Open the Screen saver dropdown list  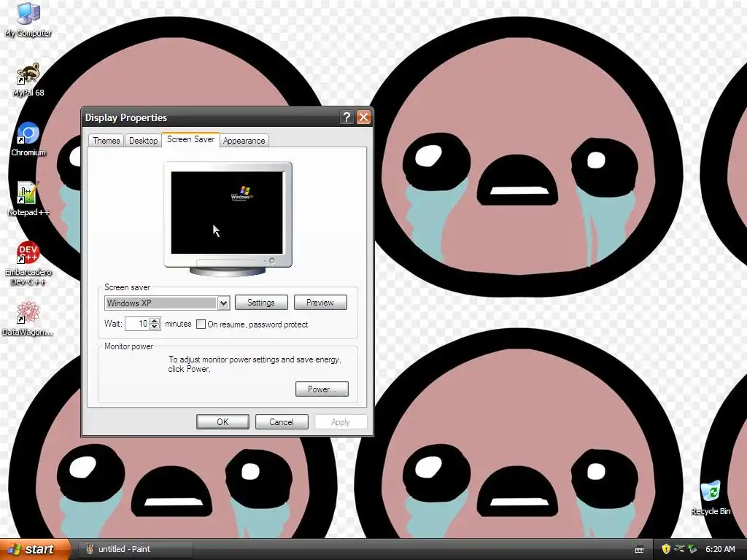(x=223, y=303)
